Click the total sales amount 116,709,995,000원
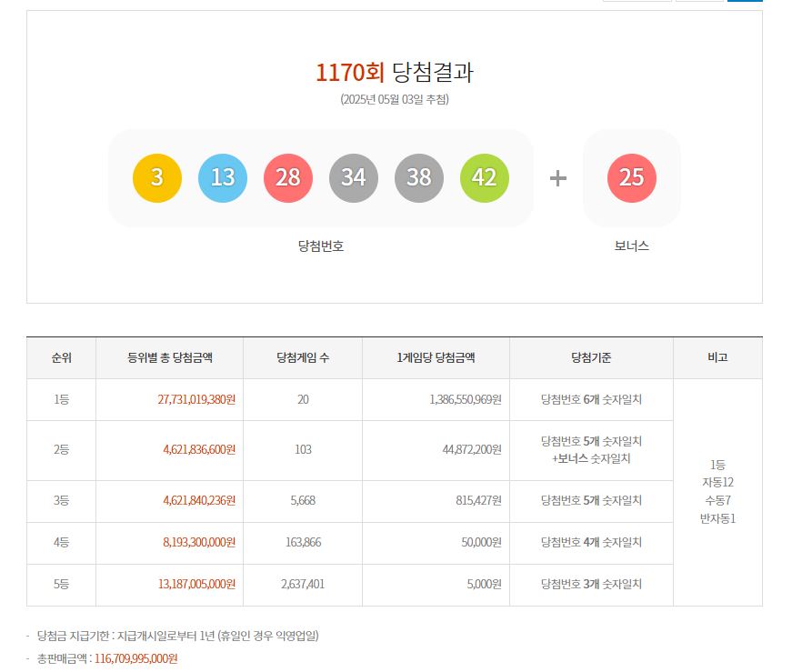This screenshot has height=672, width=802. (136, 658)
